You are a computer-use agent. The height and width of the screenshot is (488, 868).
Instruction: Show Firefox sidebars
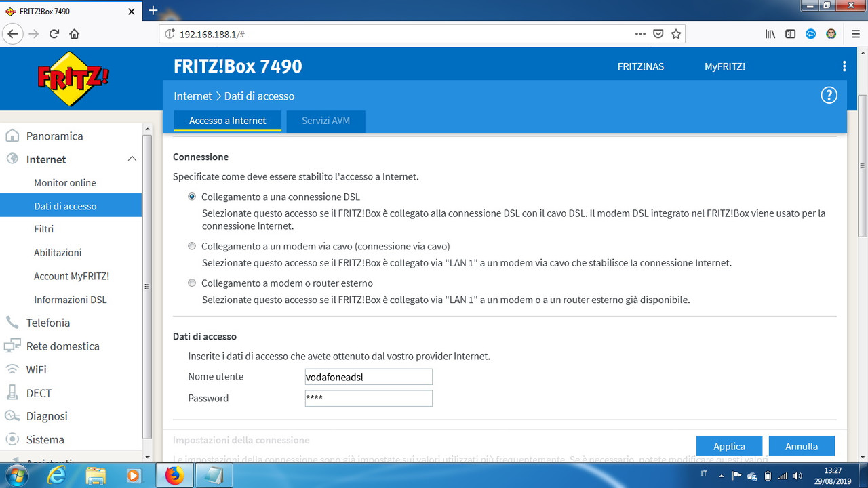point(790,34)
